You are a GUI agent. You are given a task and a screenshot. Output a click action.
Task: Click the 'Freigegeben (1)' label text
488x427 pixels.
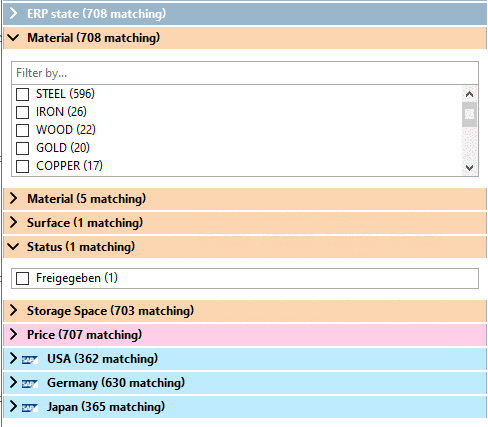click(77, 278)
